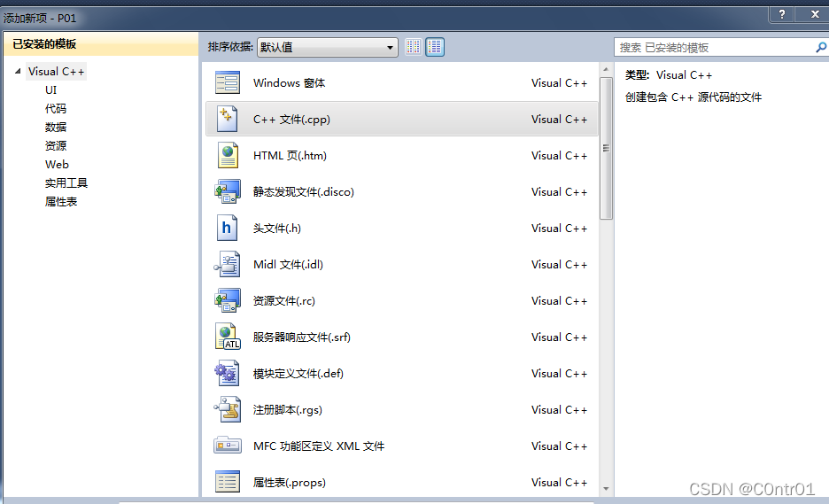Click in the 搜索 已安装的模板 field

(714, 48)
